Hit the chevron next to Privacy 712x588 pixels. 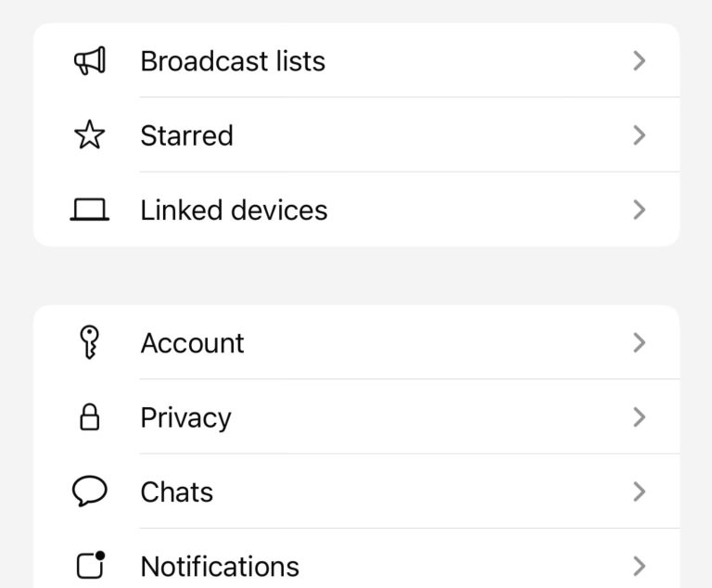[x=639, y=417]
